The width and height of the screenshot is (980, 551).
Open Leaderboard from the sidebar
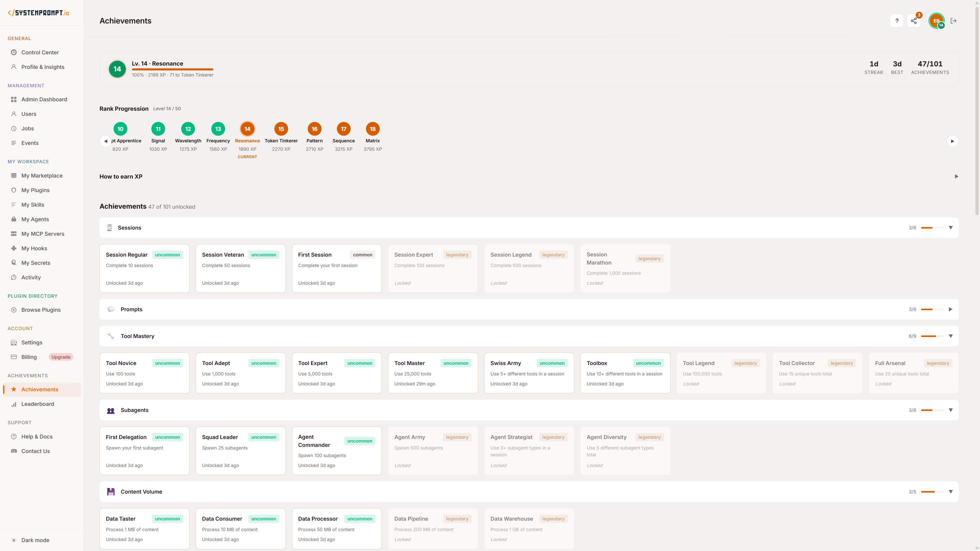pos(38,404)
